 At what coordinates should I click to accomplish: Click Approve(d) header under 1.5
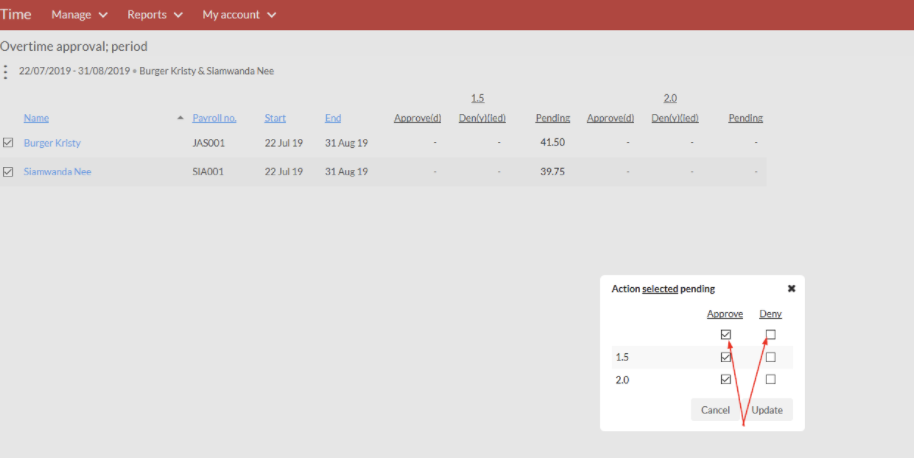click(417, 118)
